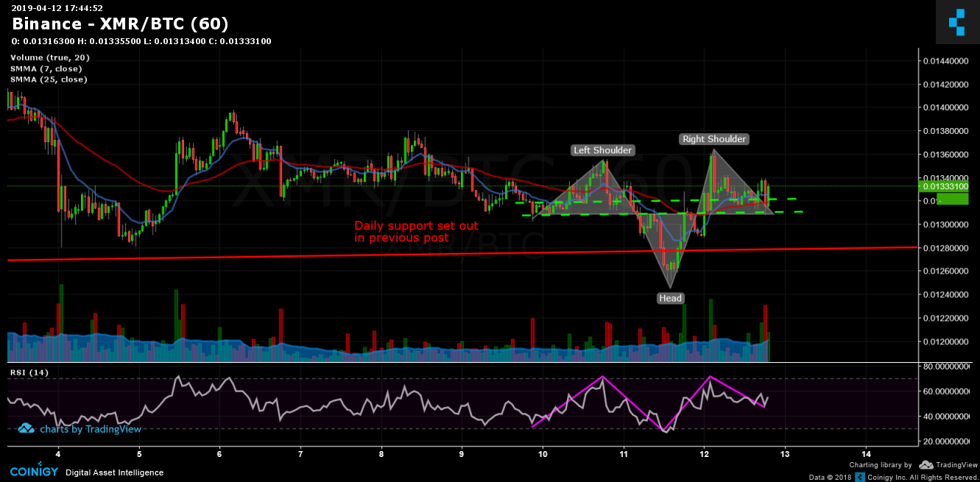Click the blue Coinigy logo in the top-right corner
Viewport: 980px width, 482px height.
click(956, 21)
